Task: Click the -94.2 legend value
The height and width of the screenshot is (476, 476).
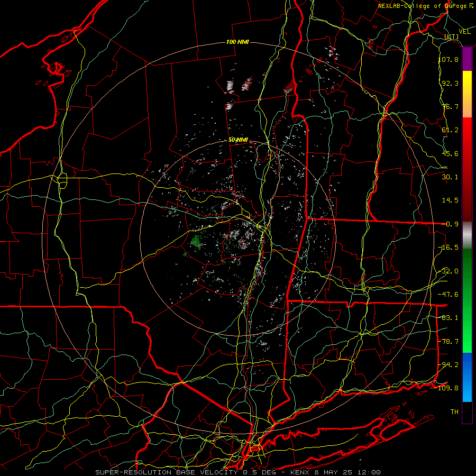Action: [448, 365]
